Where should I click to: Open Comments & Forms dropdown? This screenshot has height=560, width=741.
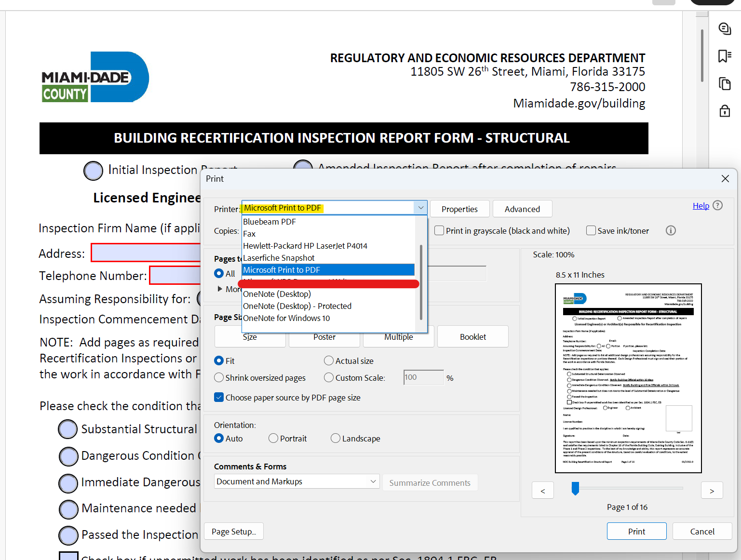click(x=297, y=481)
